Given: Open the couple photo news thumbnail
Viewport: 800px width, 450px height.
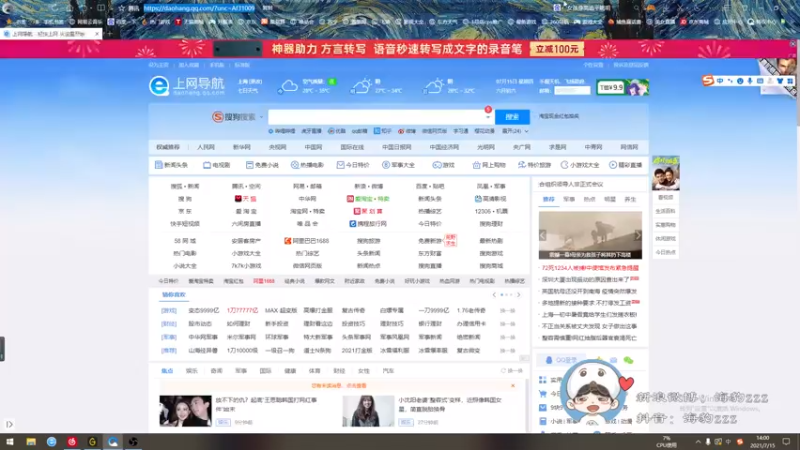Looking at the screenshot, I should pyautogui.click(x=185, y=411).
